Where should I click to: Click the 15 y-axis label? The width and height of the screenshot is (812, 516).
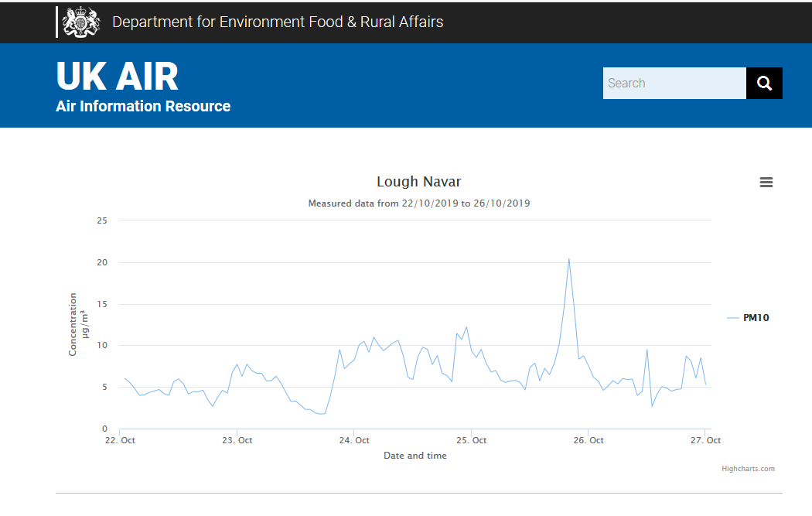point(102,304)
